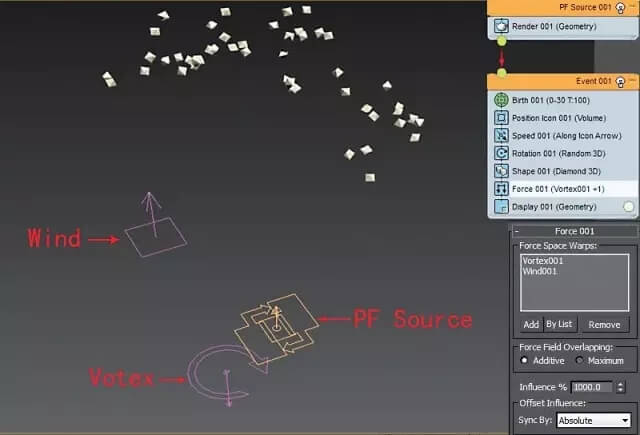Select the Rotation 001 operator icon
This screenshot has width=640, height=435.
tap(502, 154)
